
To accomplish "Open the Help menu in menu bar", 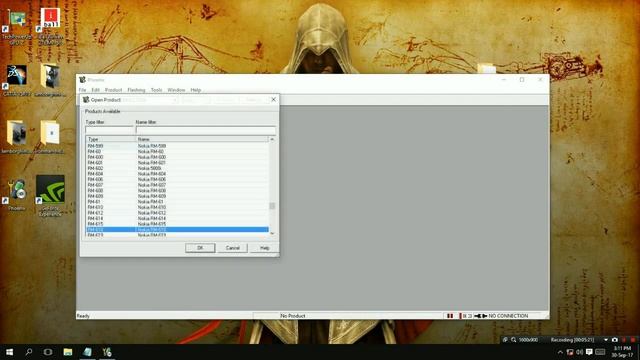I will click(x=196, y=90).
